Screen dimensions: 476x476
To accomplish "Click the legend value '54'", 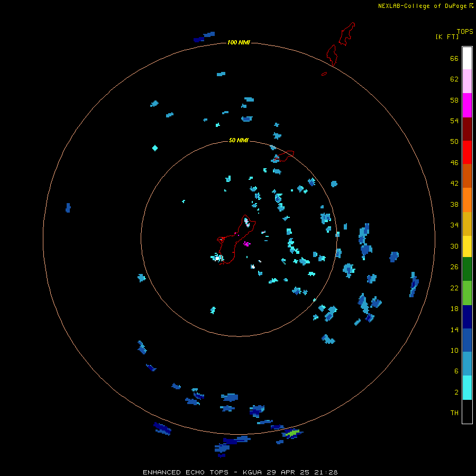I will coord(454,121).
